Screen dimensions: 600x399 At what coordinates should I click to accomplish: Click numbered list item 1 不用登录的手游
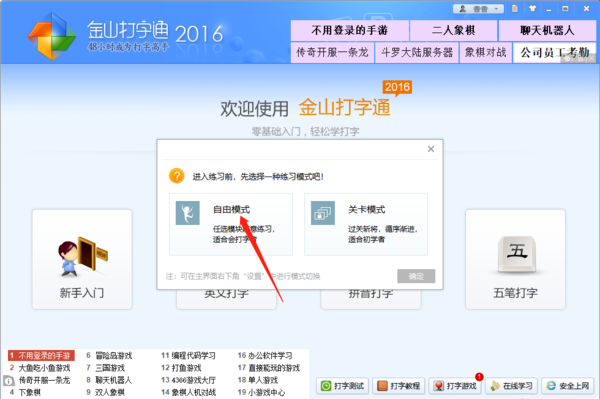coord(41,356)
